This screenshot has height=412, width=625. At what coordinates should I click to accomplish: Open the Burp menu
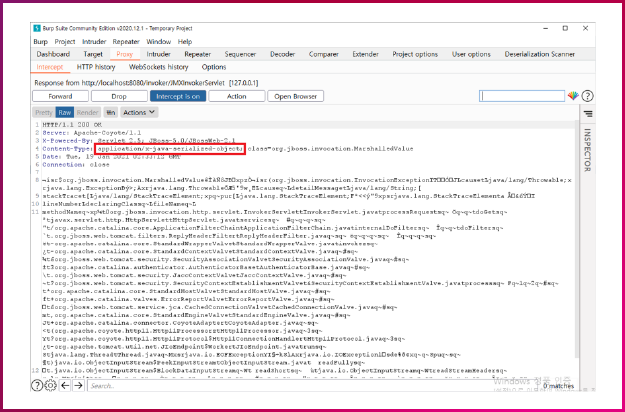click(40, 41)
